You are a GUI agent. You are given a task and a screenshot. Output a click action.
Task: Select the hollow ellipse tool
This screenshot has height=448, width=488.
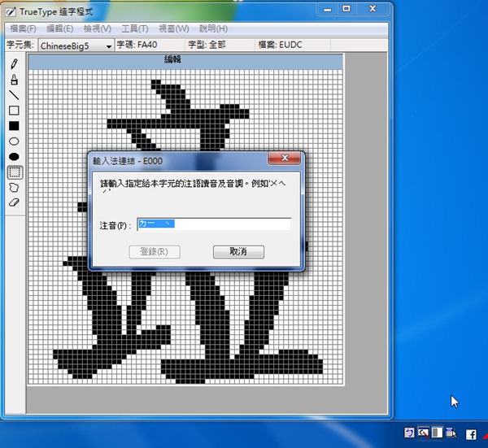click(14, 141)
